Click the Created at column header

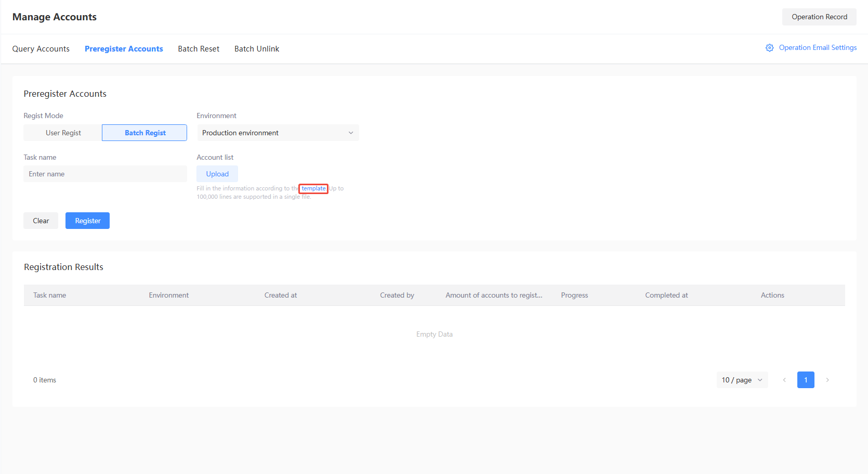pyautogui.click(x=281, y=295)
